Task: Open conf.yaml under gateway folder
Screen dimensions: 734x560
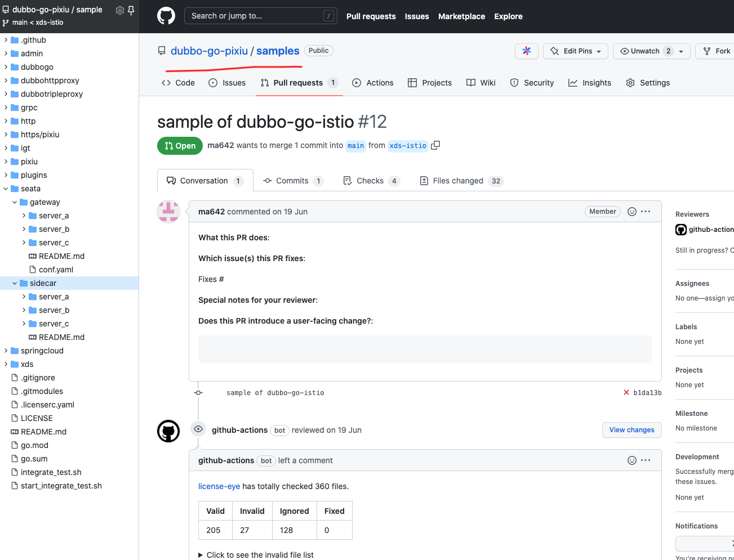Action: [x=56, y=270]
